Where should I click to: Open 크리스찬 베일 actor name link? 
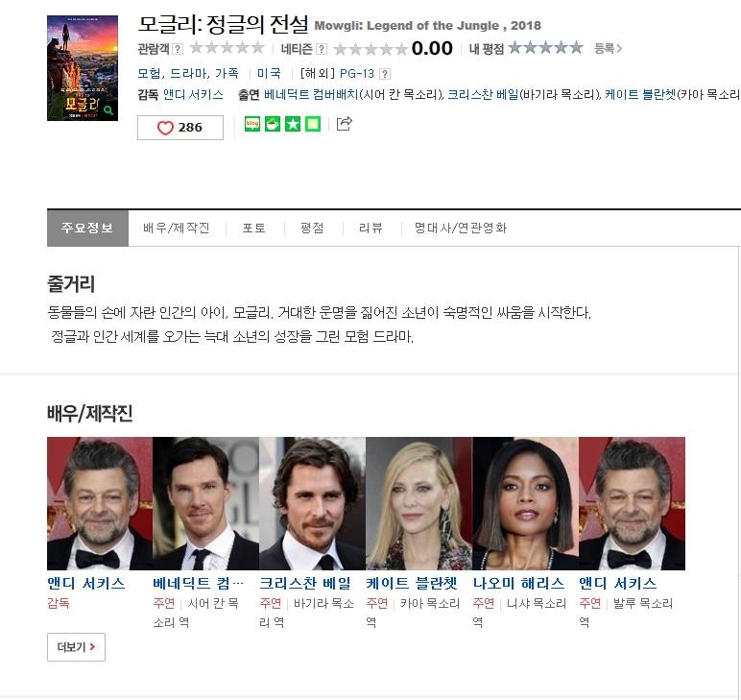coord(305,584)
